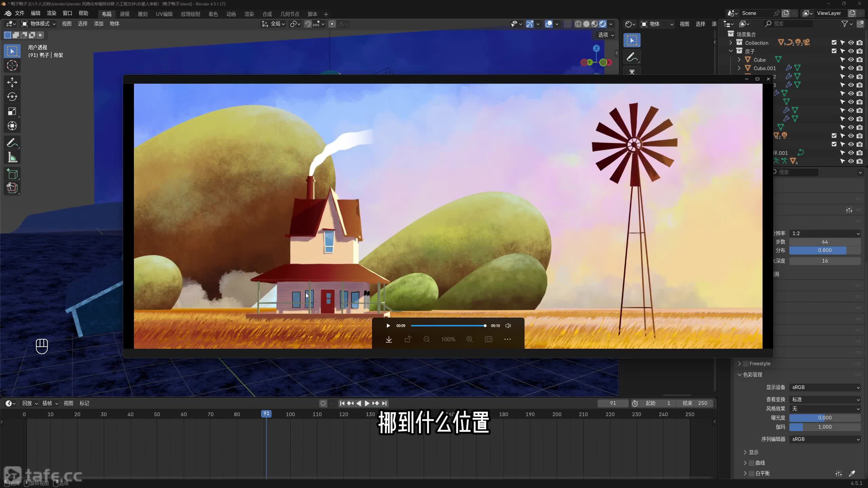Select the Scale tool
The image size is (868, 488).
click(x=12, y=111)
